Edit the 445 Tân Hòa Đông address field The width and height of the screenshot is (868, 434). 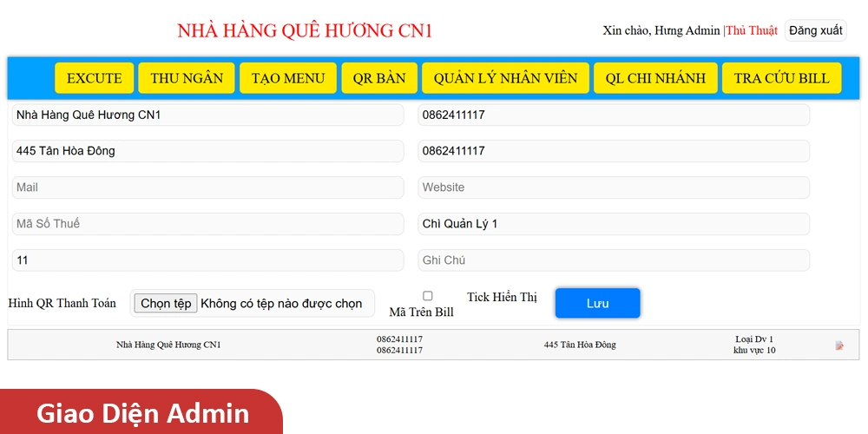click(x=208, y=151)
